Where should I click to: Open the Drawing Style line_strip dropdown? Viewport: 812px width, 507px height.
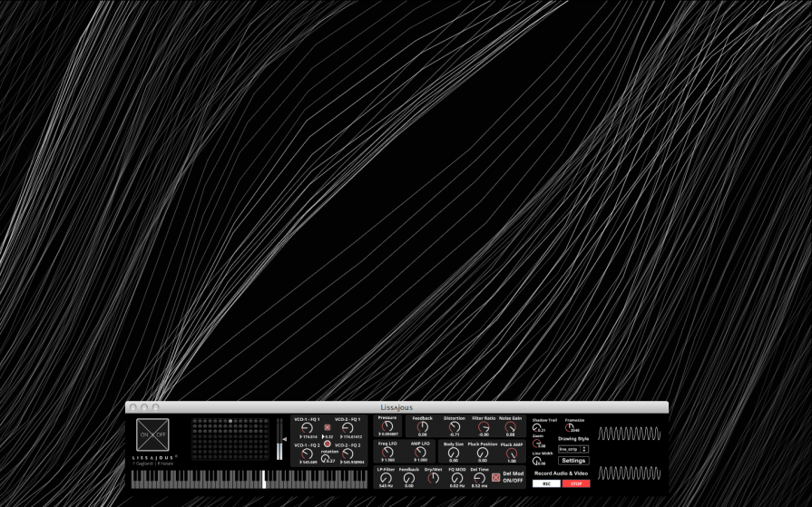click(x=573, y=449)
